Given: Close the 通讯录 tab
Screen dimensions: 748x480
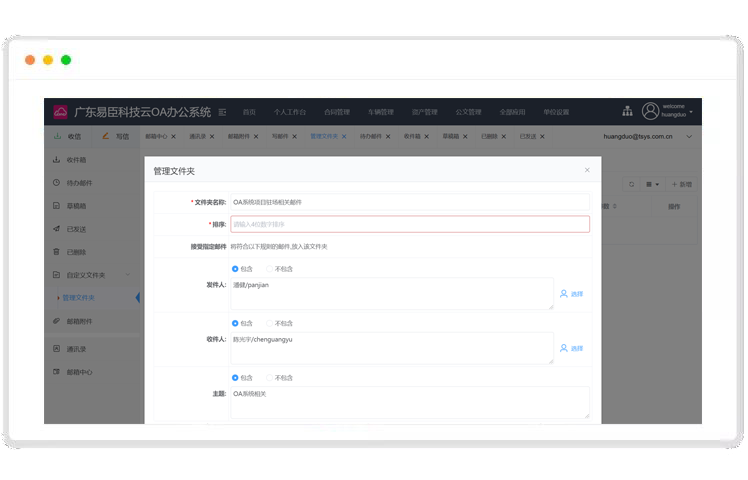Looking at the screenshot, I should click(212, 137).
